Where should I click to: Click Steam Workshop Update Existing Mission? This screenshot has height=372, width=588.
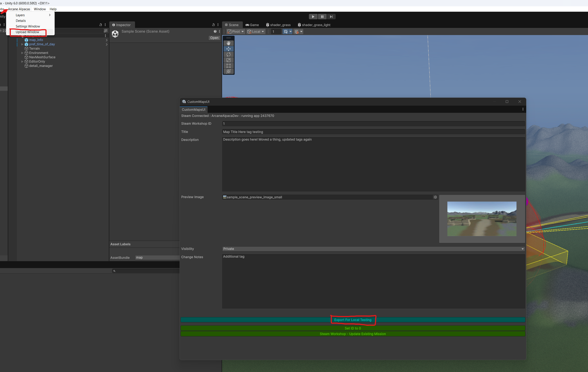353,334
